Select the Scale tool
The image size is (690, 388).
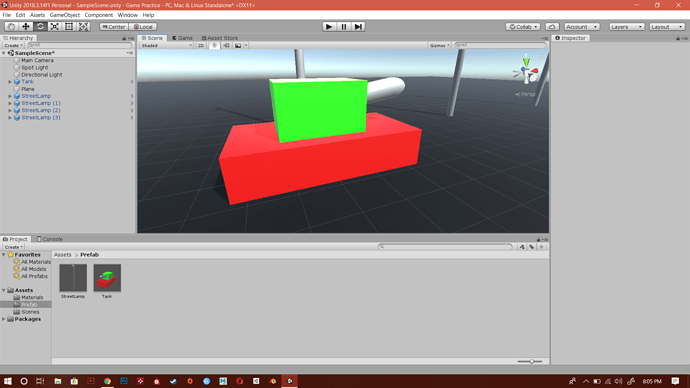coord(55,27)
